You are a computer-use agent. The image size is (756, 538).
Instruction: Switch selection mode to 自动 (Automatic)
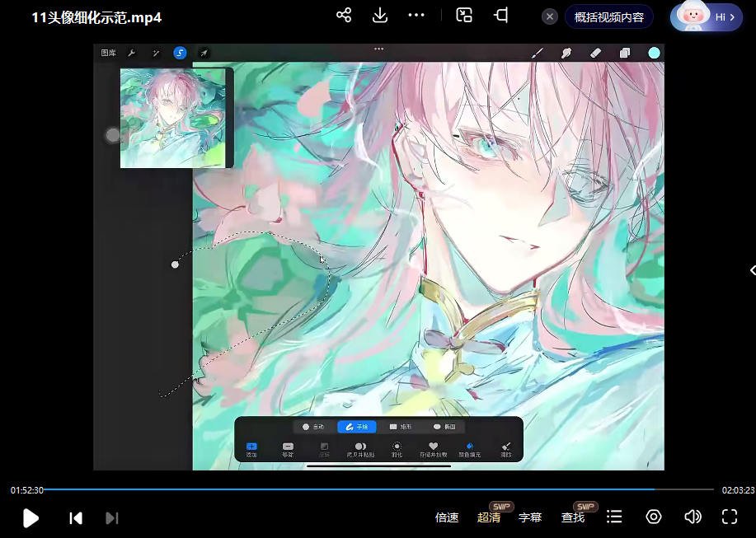coord(313,427)
